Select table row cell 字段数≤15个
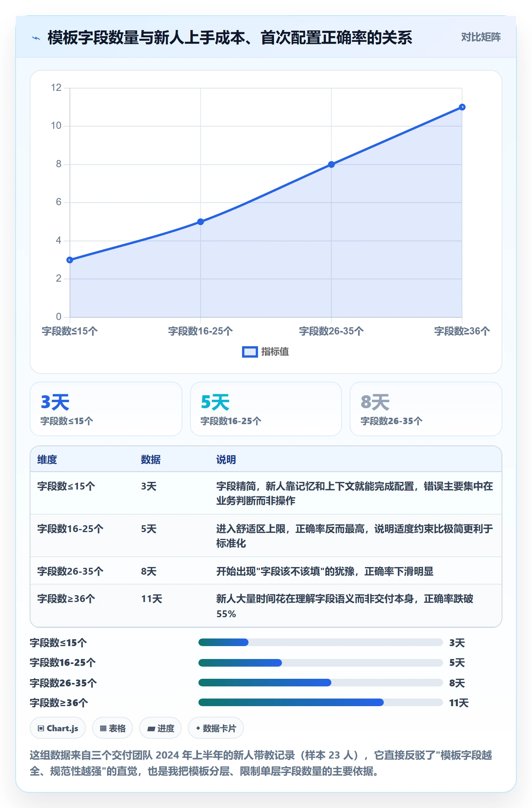532x808 pixels. (x=66, y=486)
